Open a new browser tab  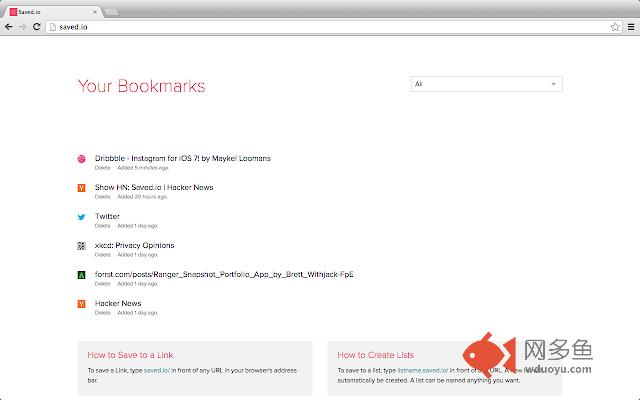point(112,10)
